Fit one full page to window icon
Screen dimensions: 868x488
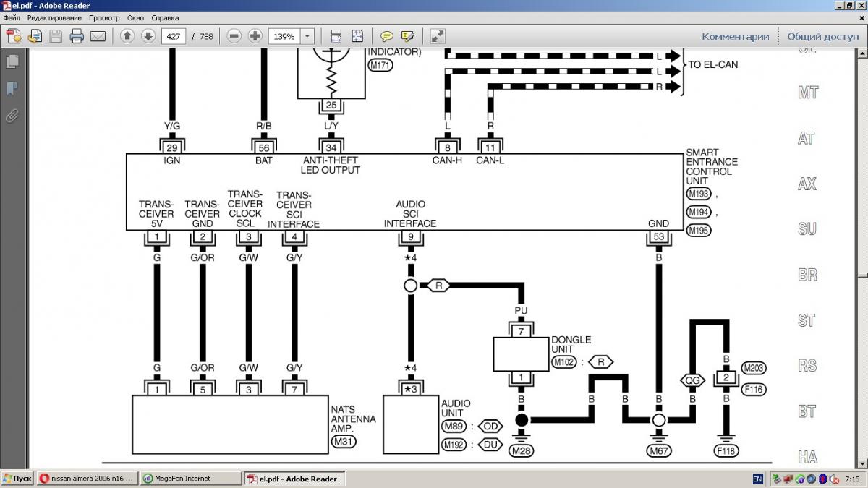pos(357,36)
